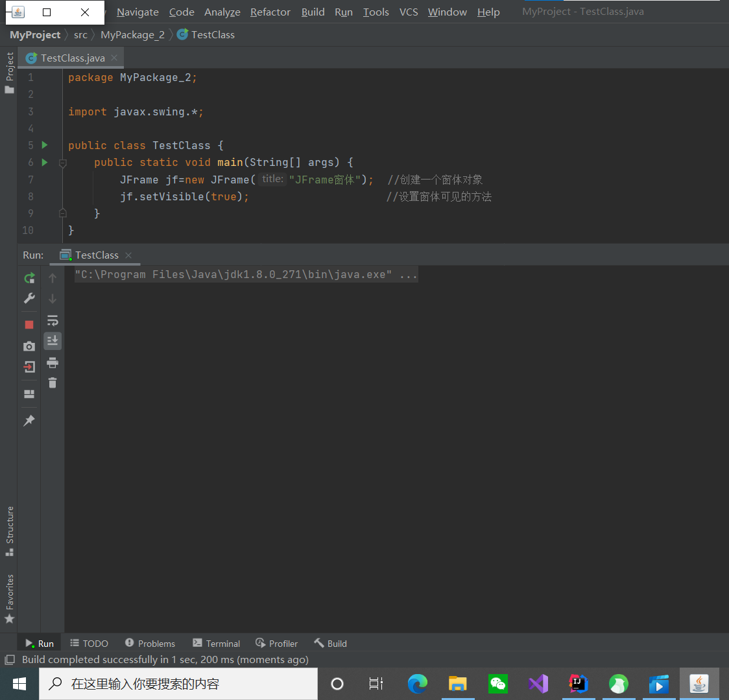729x700 pixels.
Task: Open the Windows Start menu
Action: tap(19, 684)
